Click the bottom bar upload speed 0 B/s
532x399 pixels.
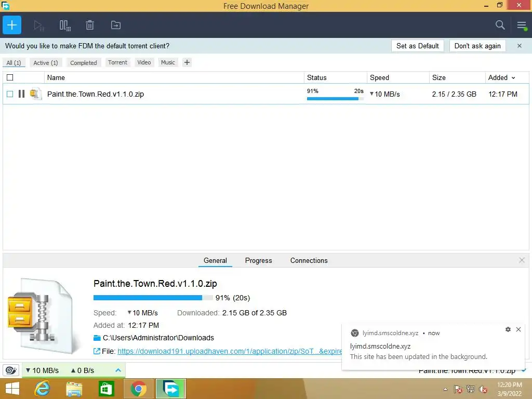(83, 370)
